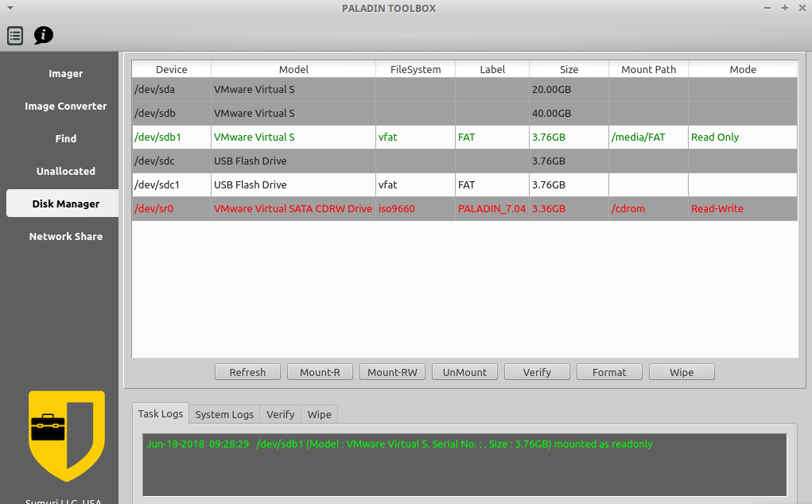812x504 pixels.
Task: Open the Find section
Action: tap(66, 138)
